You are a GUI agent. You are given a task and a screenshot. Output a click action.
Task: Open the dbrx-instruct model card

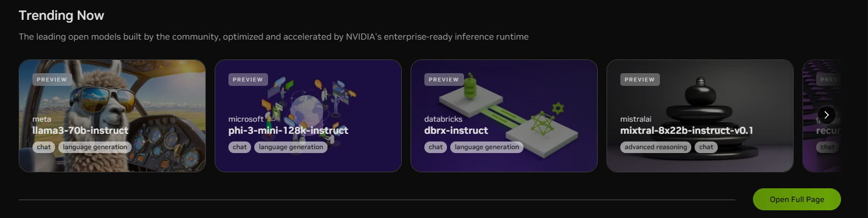(504, 116)
